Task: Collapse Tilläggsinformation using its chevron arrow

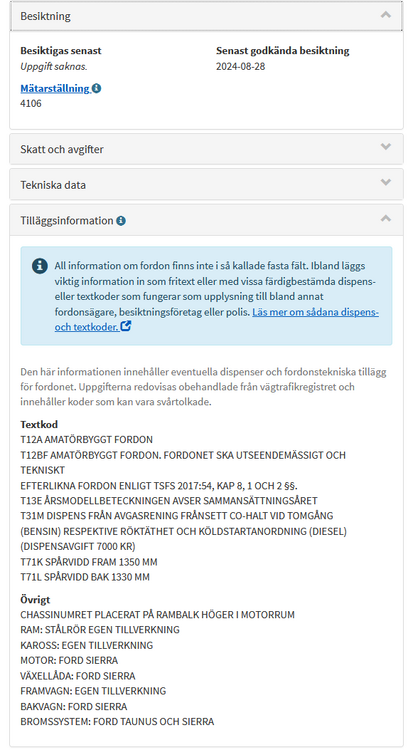Action: pos(386,218)
